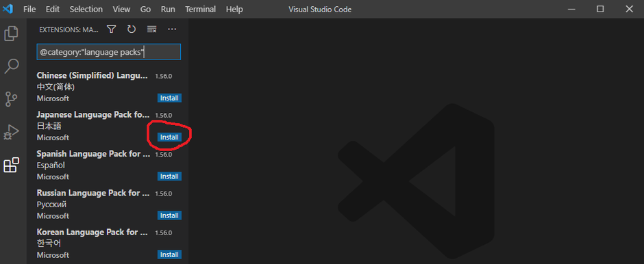Open Extensions view in activity bar
The height and width of the screenshot is (264, 644).
11,165
